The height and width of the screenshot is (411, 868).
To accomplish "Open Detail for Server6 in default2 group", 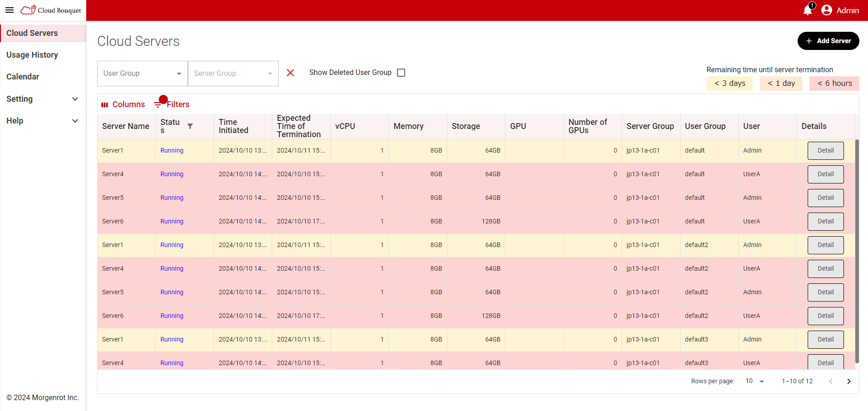I will [825, 316].
